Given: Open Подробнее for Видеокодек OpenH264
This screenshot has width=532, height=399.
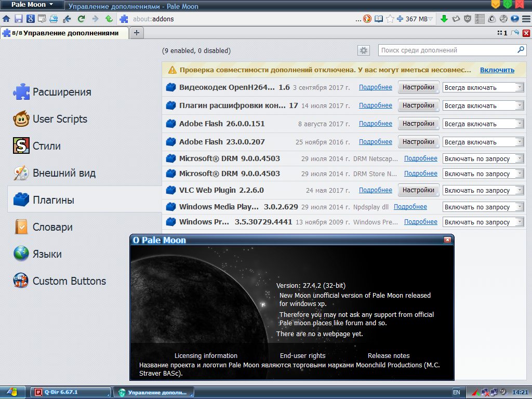Looking at the screenshot, I should tap(376, 87).
